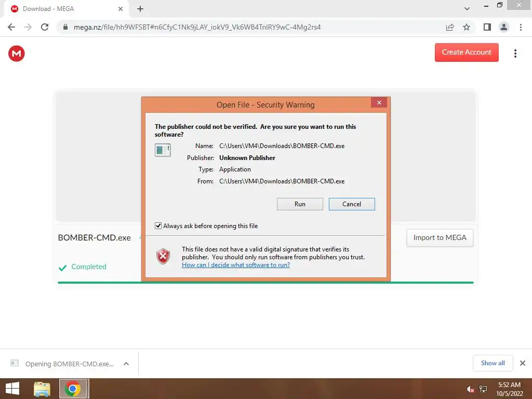Close the downloads bar
The width and height of the screenshot is (532, 399).
(523, 363)
